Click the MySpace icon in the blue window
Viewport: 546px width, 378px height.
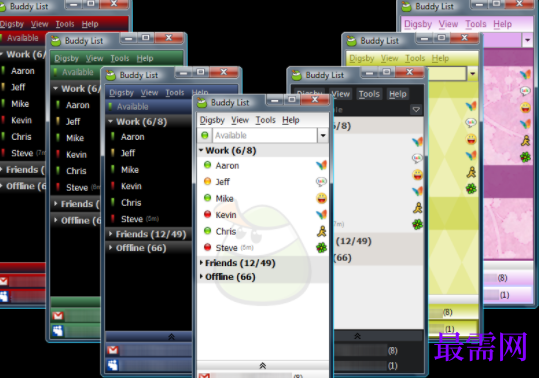(x=112, y=365)
